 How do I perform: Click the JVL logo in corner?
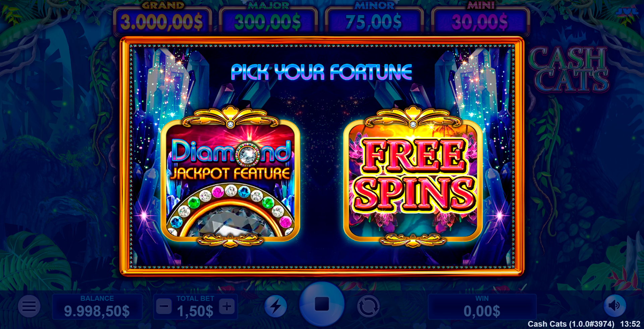pyautogui.click(x=627, y=11)
